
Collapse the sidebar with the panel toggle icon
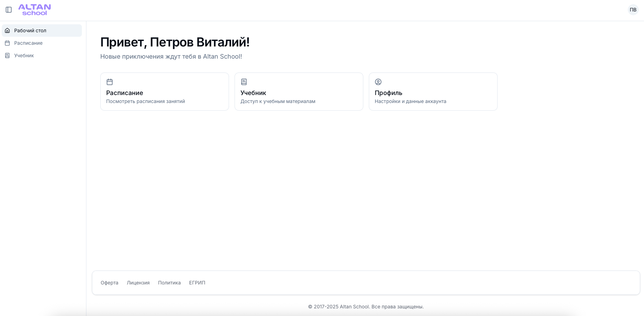[9, 10]
